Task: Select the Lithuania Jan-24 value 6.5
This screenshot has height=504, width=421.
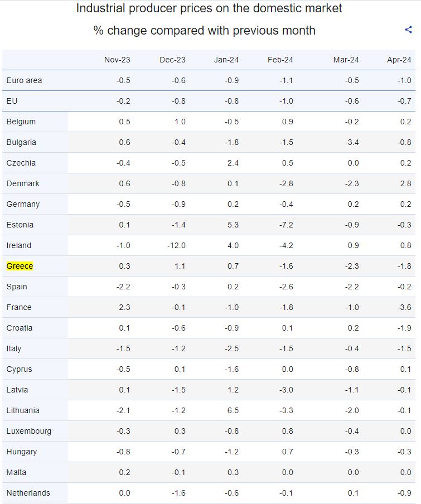Action: tap(233, 410)
